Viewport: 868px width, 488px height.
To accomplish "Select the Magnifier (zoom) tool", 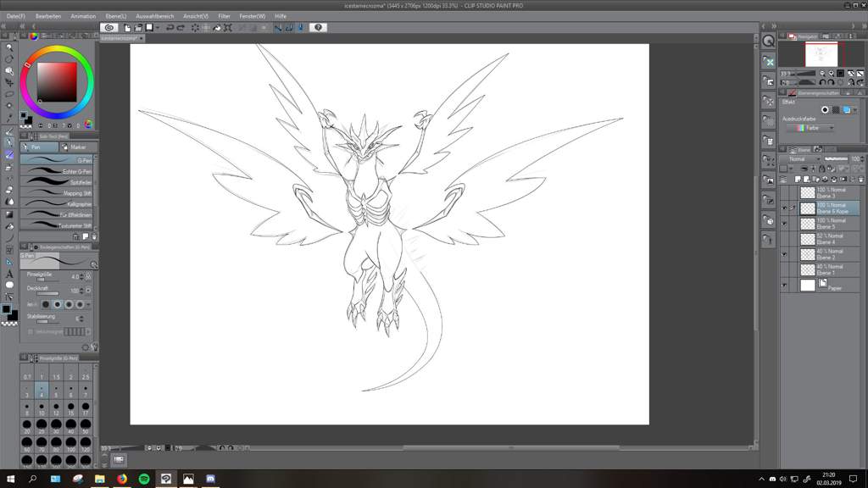I will [x=8, y=47].
